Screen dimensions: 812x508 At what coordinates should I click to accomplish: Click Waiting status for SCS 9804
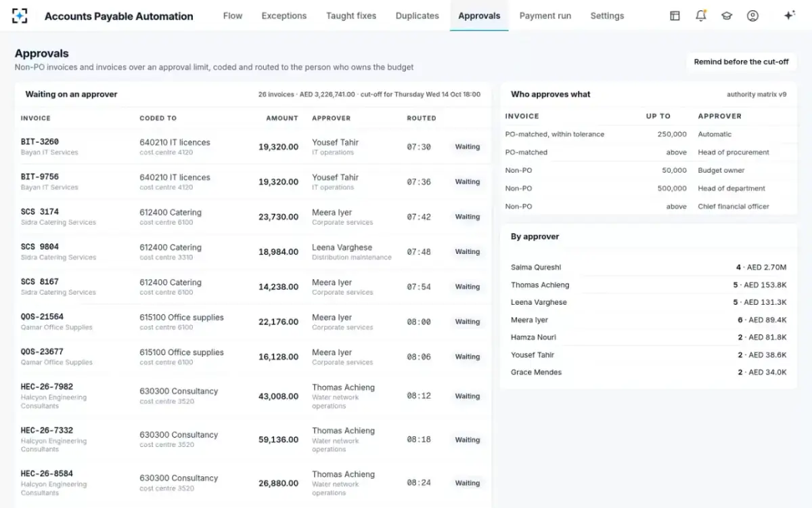[x=468, y=252]
